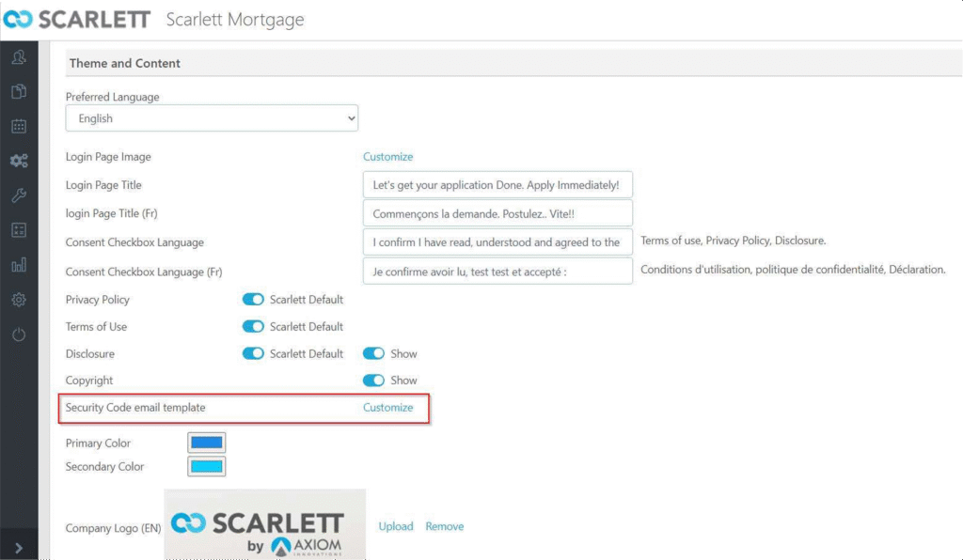
Task: Click Upload for the Company Logo
Action: (396, 526)
